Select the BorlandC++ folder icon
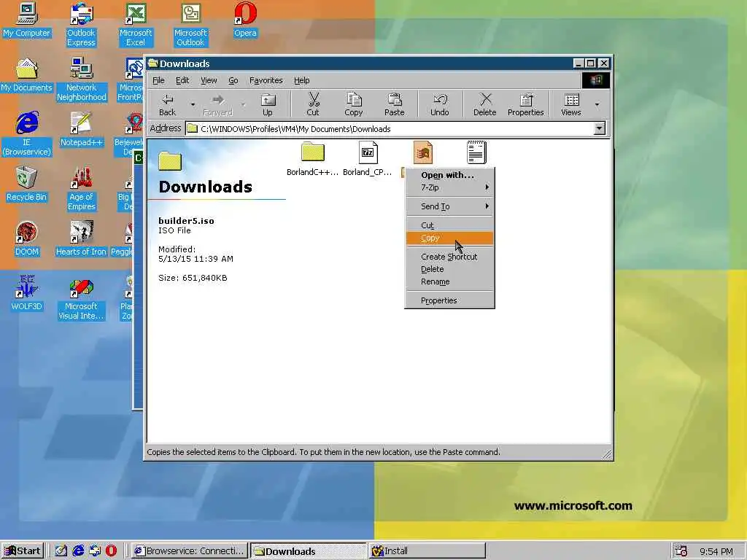 click(x=312, y=152)
